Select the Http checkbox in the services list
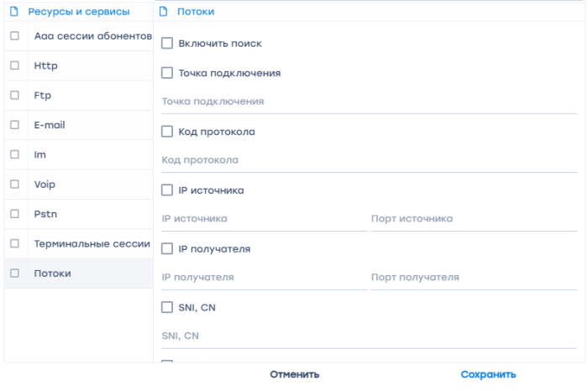588x391 pixels. (14, 65)
